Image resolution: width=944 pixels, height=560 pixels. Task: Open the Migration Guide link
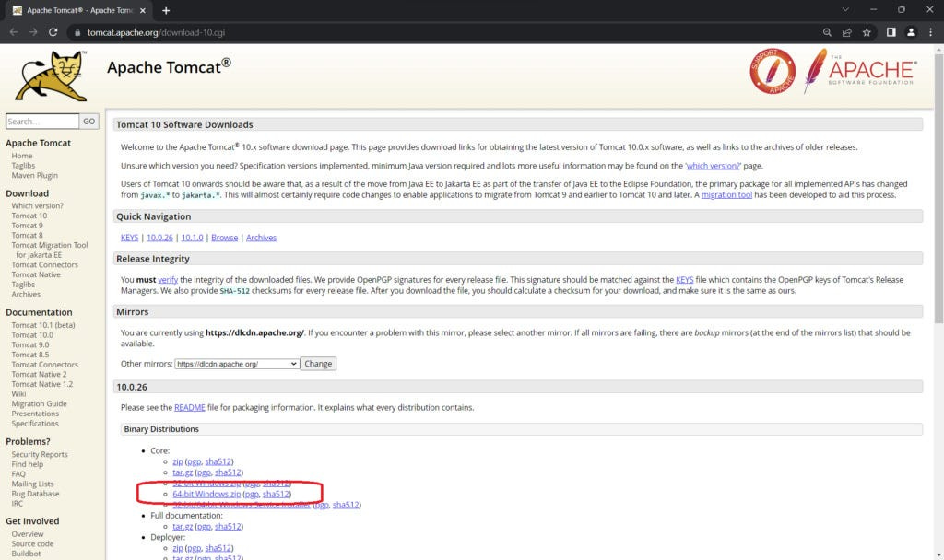click(x=39, y=403)
